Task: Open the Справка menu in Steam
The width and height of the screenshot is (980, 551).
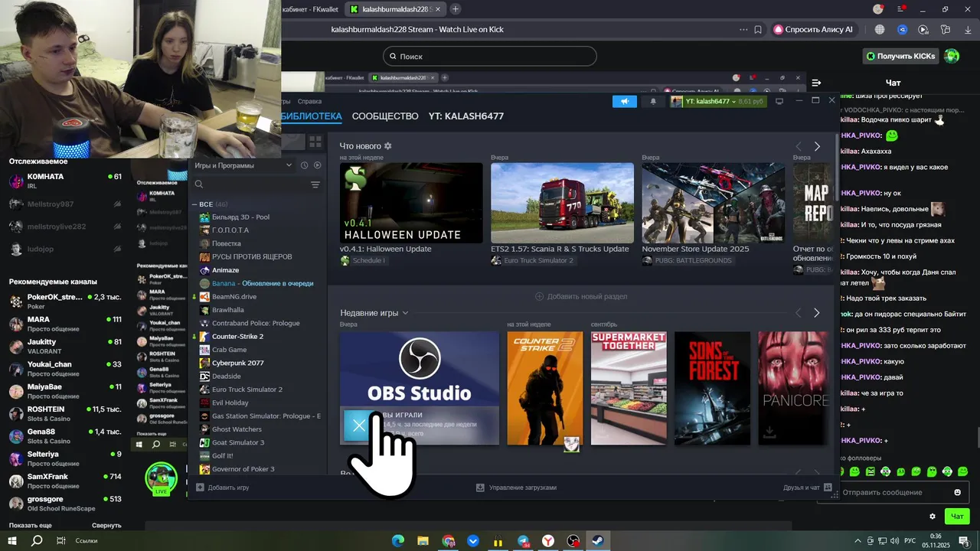Action: pyautogui.click(x=309, y=101)
